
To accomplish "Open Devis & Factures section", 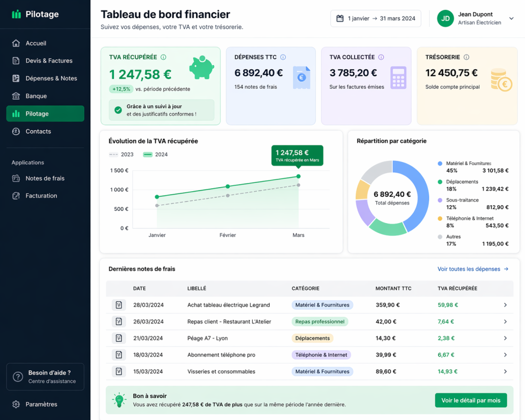I will coord(45,61).
